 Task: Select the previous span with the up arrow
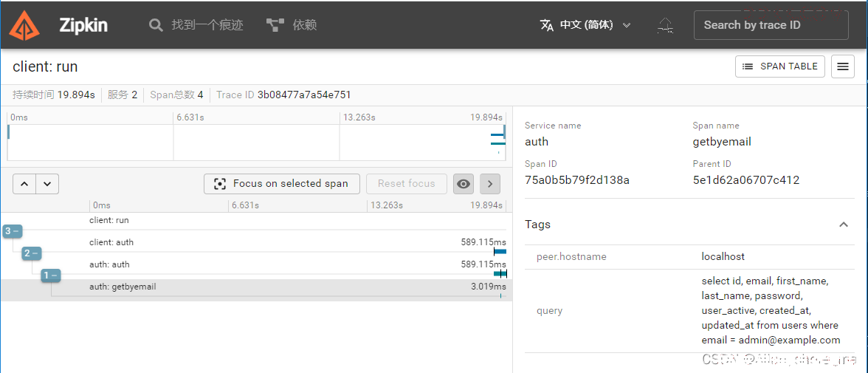[24, 184]
